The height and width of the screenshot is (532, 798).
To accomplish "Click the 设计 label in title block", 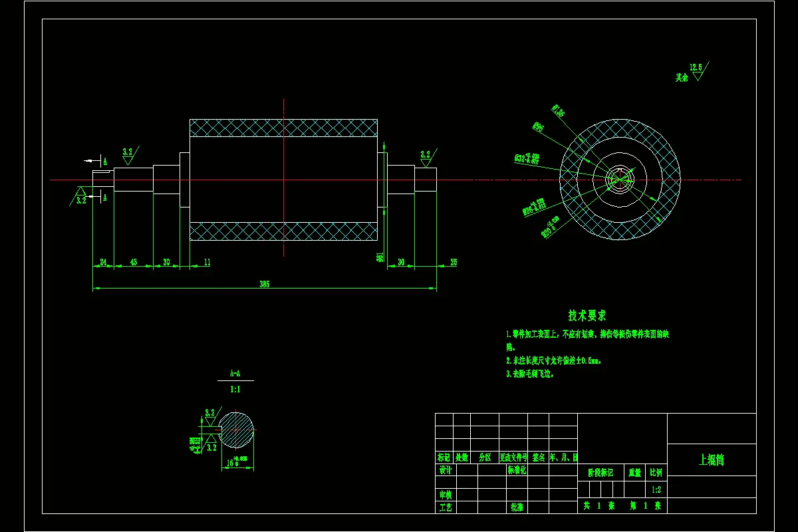I will 446,470.
